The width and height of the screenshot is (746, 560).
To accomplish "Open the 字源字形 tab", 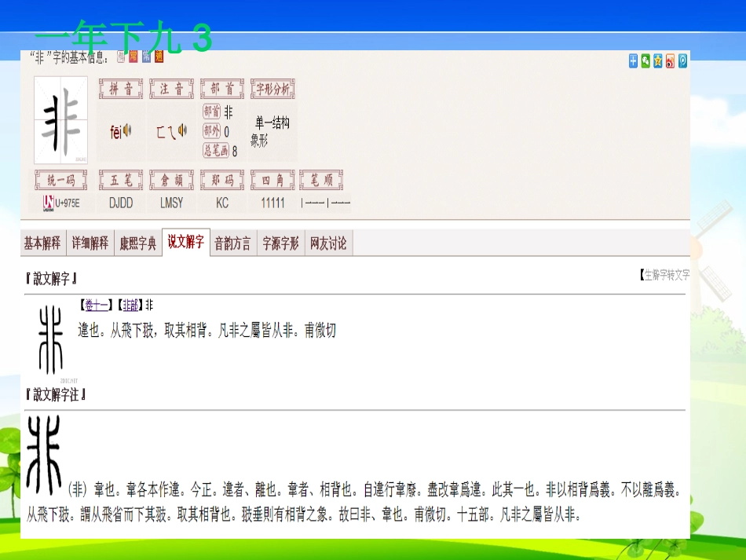I will click(x=280, y=243).
